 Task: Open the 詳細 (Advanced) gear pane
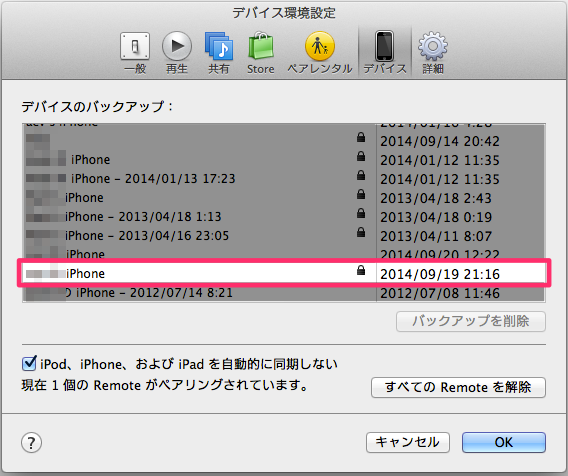point(433,53)
